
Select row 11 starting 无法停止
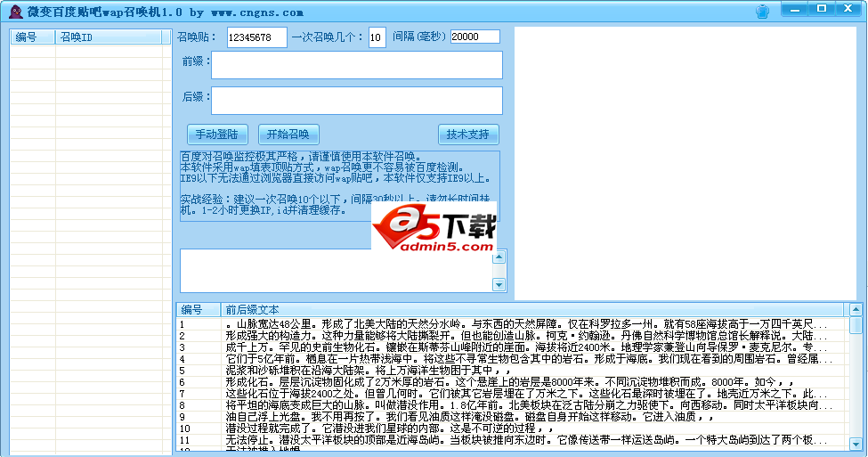[512, 440]
